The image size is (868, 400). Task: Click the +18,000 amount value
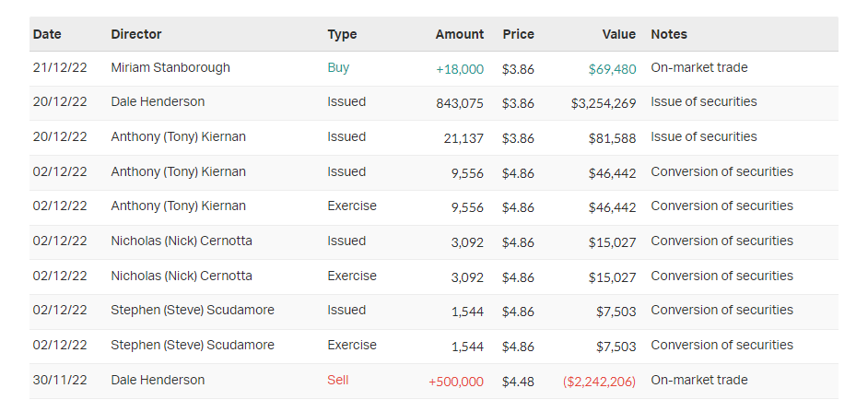459,68
